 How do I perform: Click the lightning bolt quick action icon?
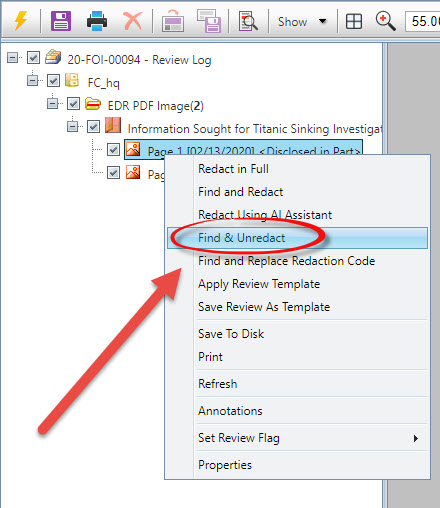click(21, 21)
